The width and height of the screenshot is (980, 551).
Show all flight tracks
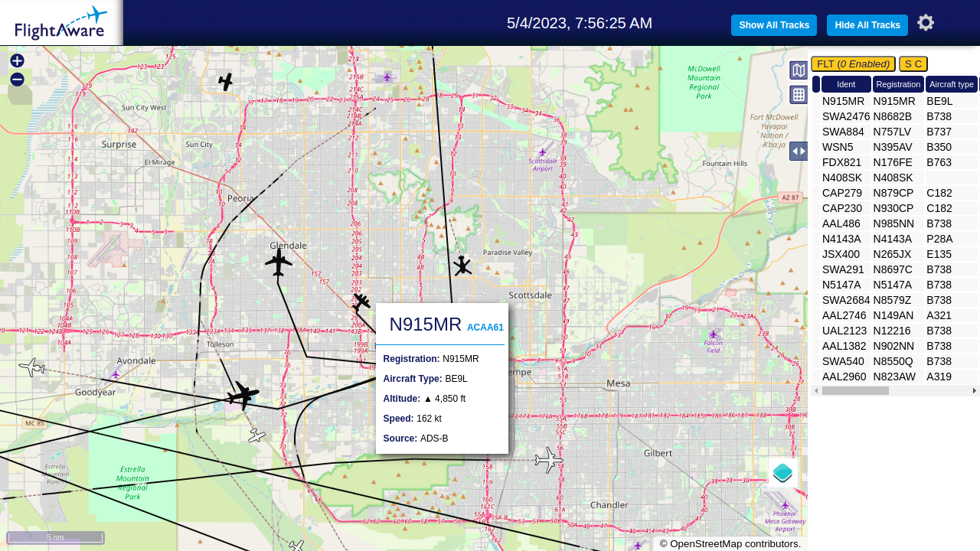click(774, 25)
